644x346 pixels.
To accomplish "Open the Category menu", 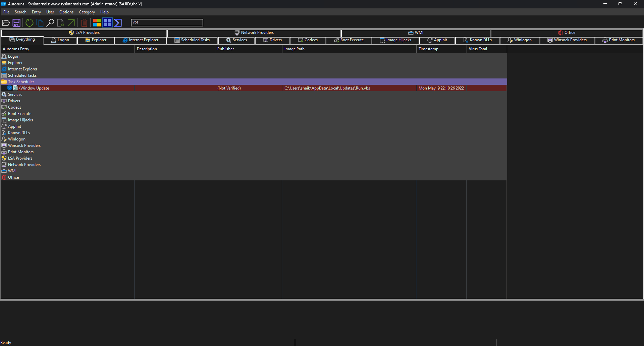I will (87, 12).
